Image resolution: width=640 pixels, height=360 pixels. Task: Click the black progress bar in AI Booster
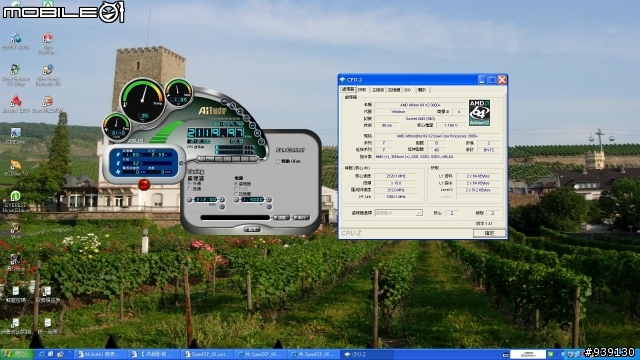[x=235, y=218]
